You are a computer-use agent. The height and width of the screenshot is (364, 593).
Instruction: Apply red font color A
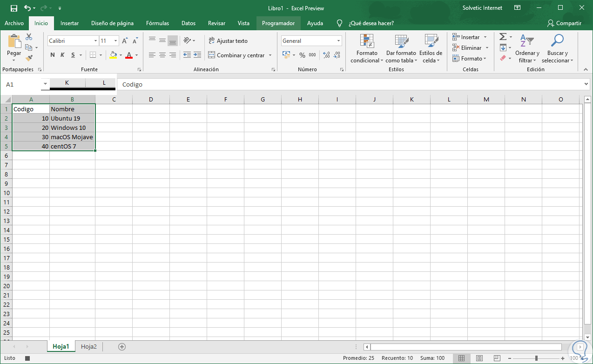pos(129,55)
